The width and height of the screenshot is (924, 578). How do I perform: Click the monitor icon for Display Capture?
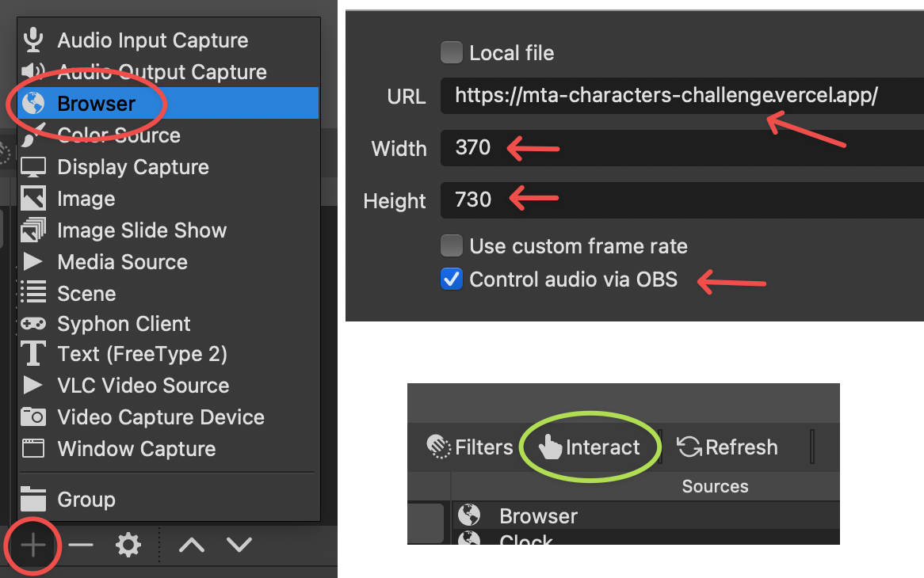click(33, 167)
